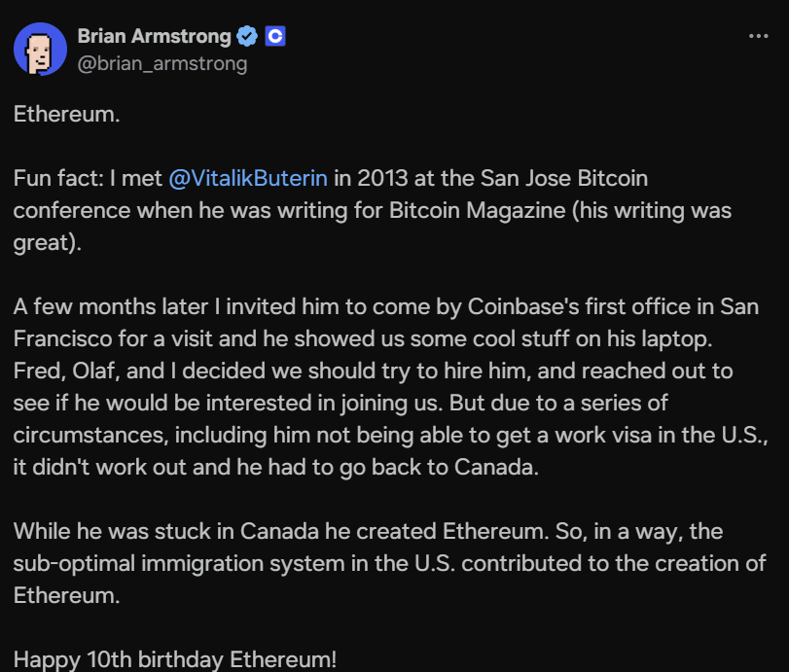Click the line starting "see if he would"
Screen dimensions: 789x672
pyautogui.click(x=341, y=403)
